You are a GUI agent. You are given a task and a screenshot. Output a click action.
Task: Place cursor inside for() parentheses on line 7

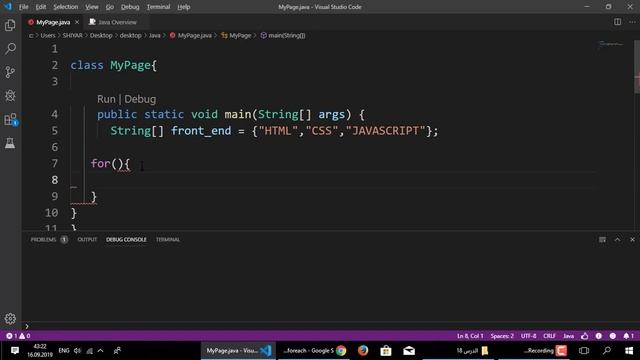[117, 164]
